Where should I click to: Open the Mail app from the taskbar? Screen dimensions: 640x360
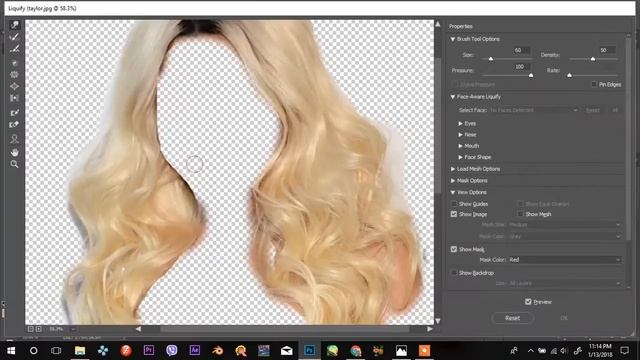point(287,350)
